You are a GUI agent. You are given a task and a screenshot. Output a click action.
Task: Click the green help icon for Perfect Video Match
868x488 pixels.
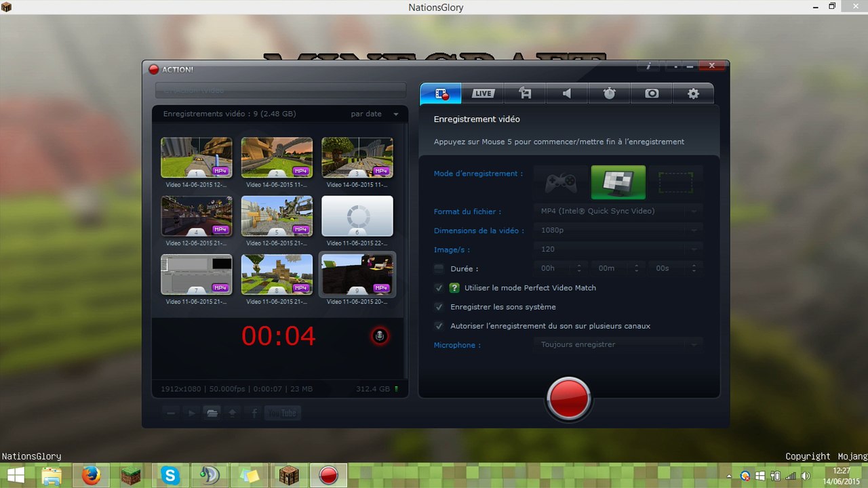click(x=454, y=288)
